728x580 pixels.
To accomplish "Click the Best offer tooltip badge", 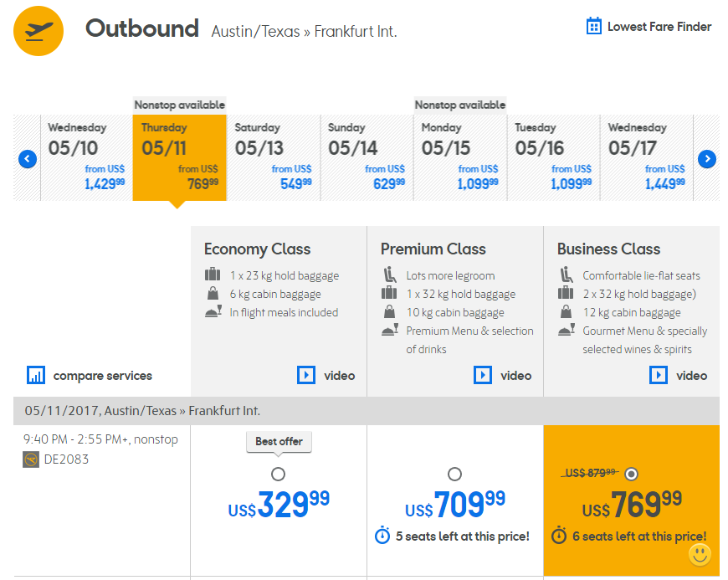I will pos(279,441).
